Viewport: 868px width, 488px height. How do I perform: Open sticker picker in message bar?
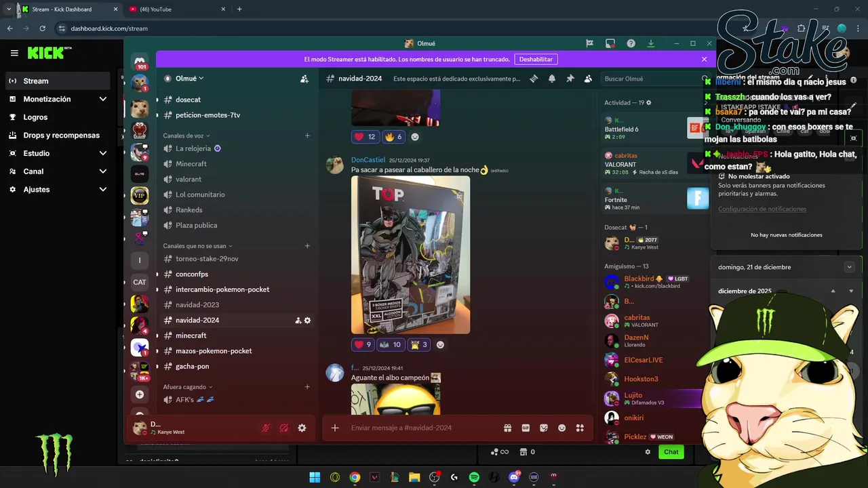click(544, 428)
